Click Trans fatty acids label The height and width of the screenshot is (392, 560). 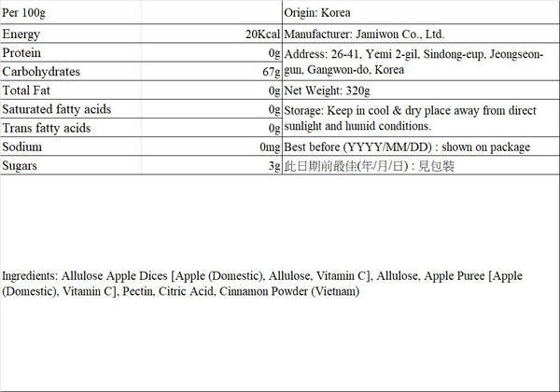(47, 128)
